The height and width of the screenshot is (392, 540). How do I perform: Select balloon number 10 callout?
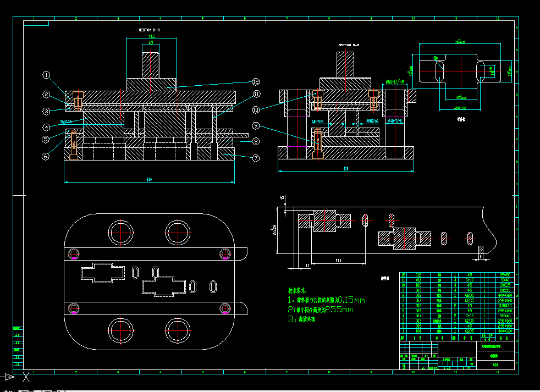coord(256,109)
